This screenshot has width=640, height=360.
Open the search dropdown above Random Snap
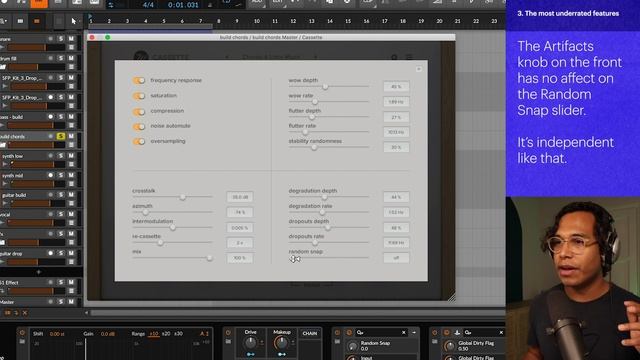tap(360, 333)
